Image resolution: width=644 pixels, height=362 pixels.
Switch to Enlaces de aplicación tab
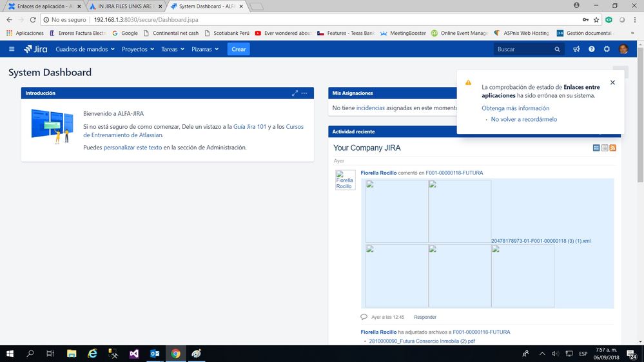pyautogui.click(x=44, y=6)
